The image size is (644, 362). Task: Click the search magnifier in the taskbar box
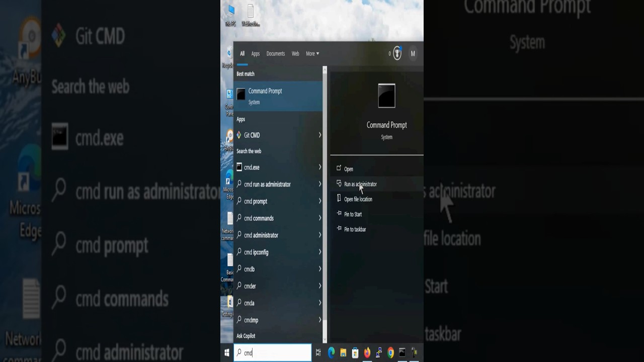(x=239, y=353)
